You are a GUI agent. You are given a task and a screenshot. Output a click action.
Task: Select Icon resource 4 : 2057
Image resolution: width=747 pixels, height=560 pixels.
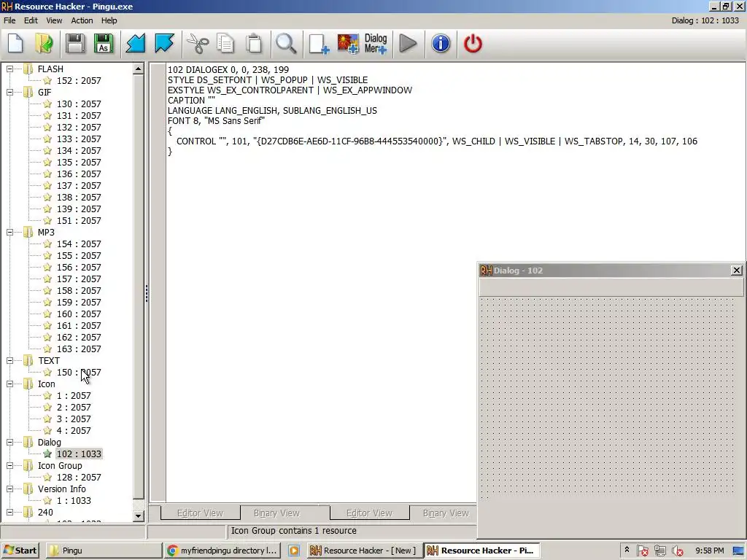74,430
